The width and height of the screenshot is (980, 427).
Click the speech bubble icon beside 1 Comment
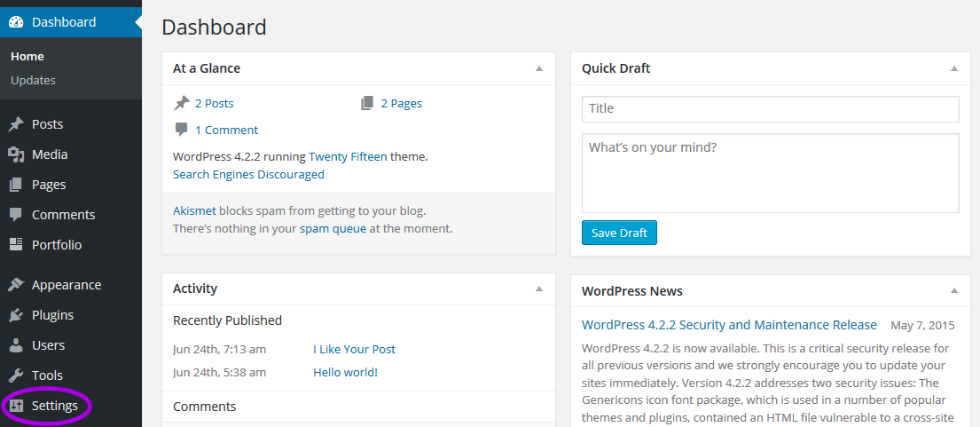tap(181, 130)
